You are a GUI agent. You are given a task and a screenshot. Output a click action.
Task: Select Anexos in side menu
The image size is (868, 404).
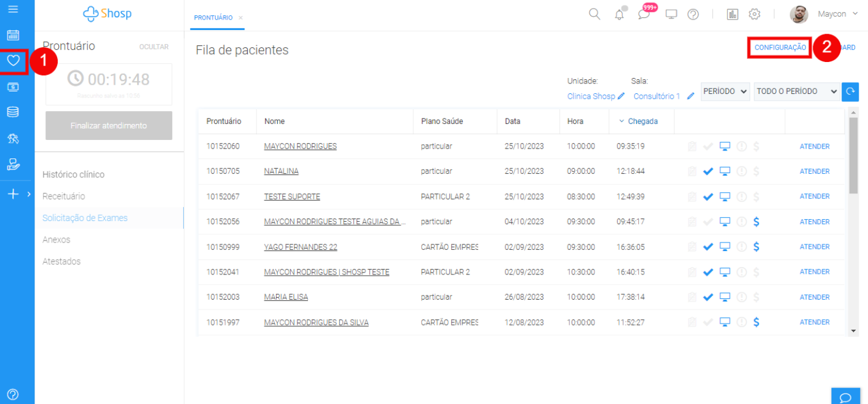(57, 239)
